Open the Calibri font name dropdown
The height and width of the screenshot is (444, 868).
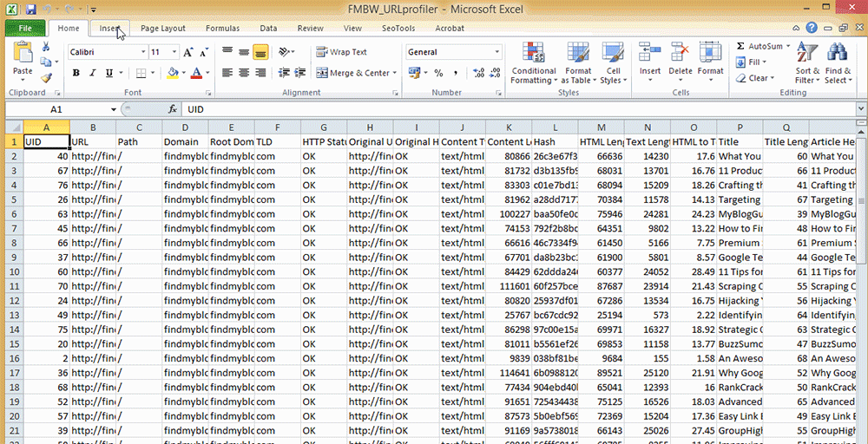point(143,52)
